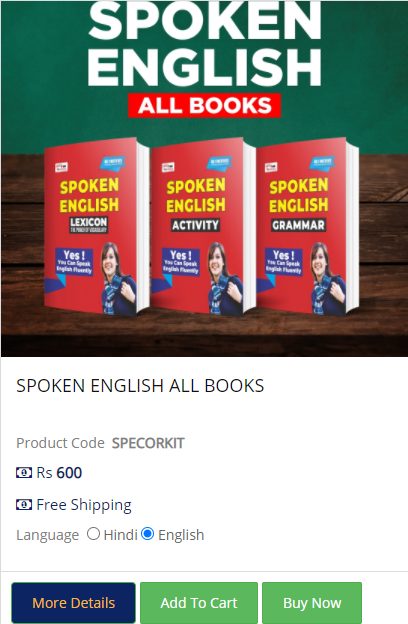Viewport: 408px width, 624px height.
Task: Click the money icon beside Rs 600
Action: 24,473
